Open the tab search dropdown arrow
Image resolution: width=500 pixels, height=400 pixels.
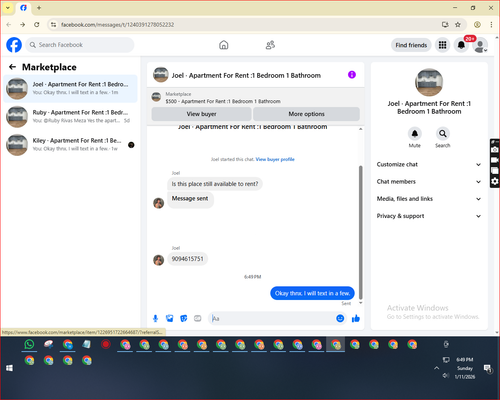(8, 8)
